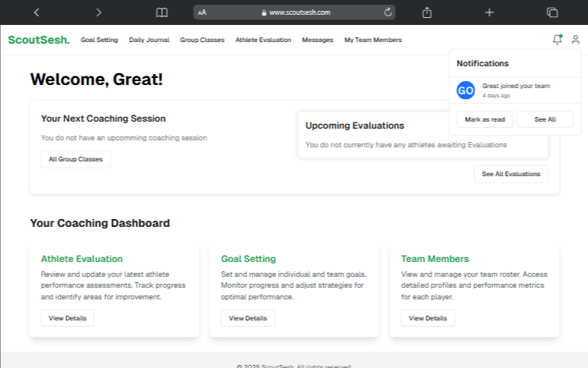The width and height of the screenshot is (588, 368).
Task: Open a new tab with plus icon
Action: (489, 12)
